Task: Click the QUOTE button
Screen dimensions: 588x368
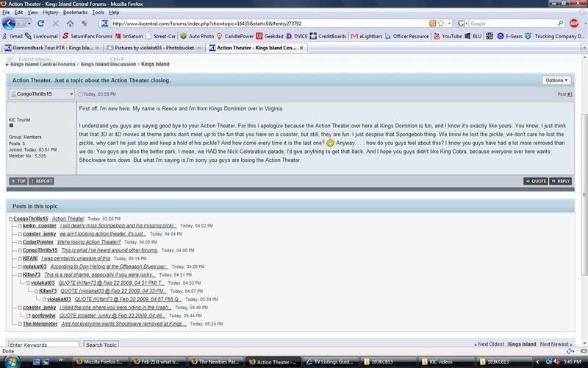Action: (536, 181)
